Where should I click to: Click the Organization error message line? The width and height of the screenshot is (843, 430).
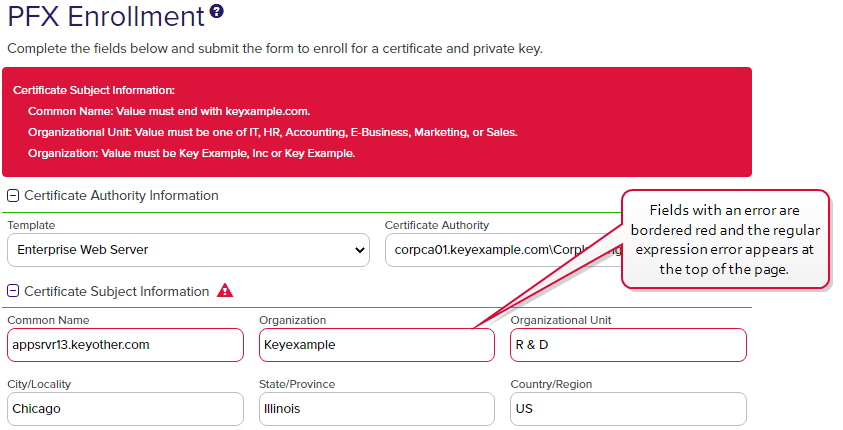pyautogui.click(x=191, y=153)
